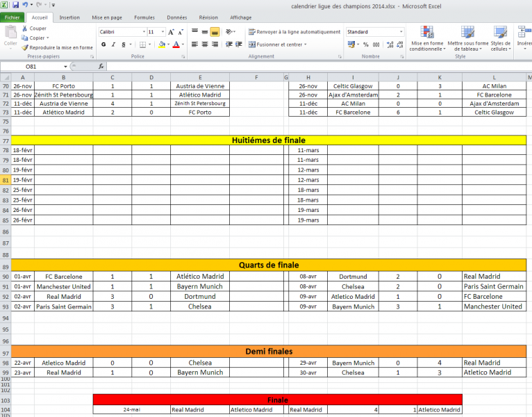Screen dimensions: 532x417
Task: Open the Customize Quick Access Toolbar arrow
Action: 53,5
